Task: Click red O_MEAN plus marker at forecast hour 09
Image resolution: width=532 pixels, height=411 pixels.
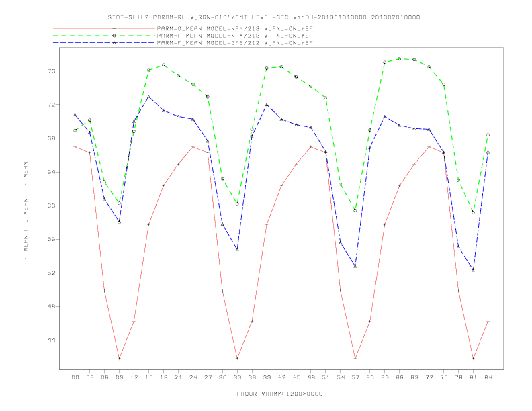Action: tap(119, 358)
